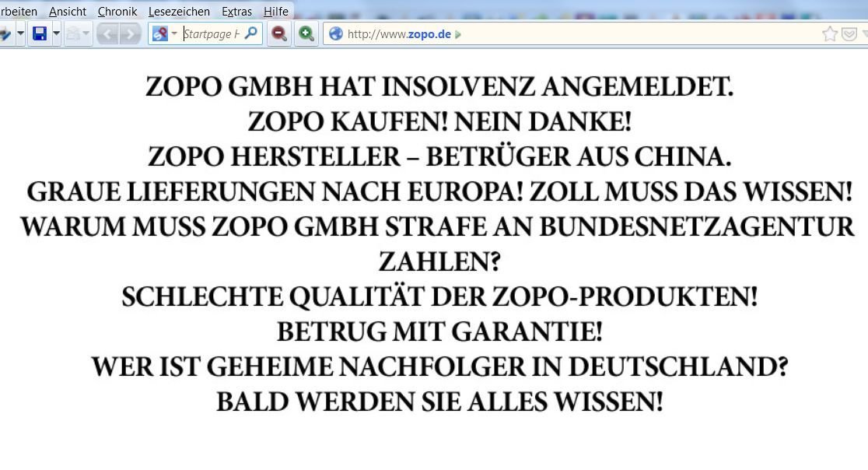Image resolution: width=868 pixels, height=470 pixels.
Task: Click the zopo.de URL in address bar
Action: point(399,34)
